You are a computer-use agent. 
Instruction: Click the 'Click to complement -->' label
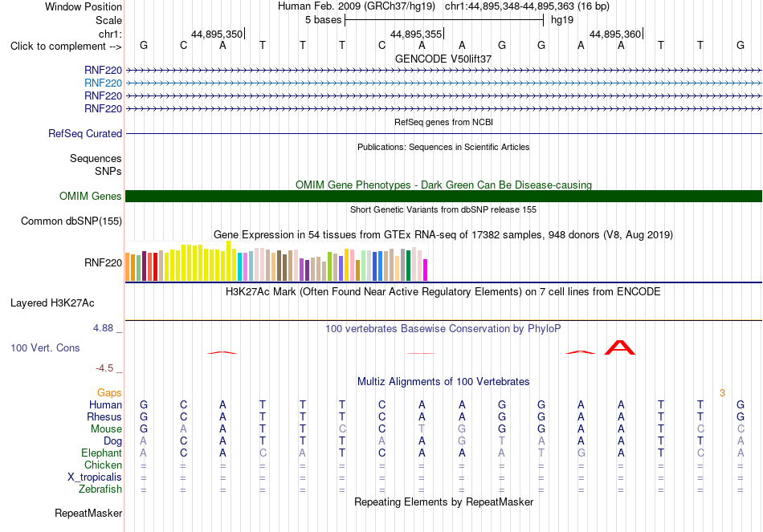point(66,47)
